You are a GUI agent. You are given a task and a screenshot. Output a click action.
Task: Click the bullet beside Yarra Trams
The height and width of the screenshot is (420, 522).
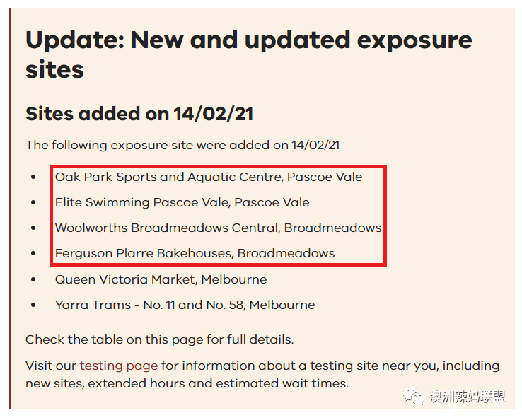[33, 305]
